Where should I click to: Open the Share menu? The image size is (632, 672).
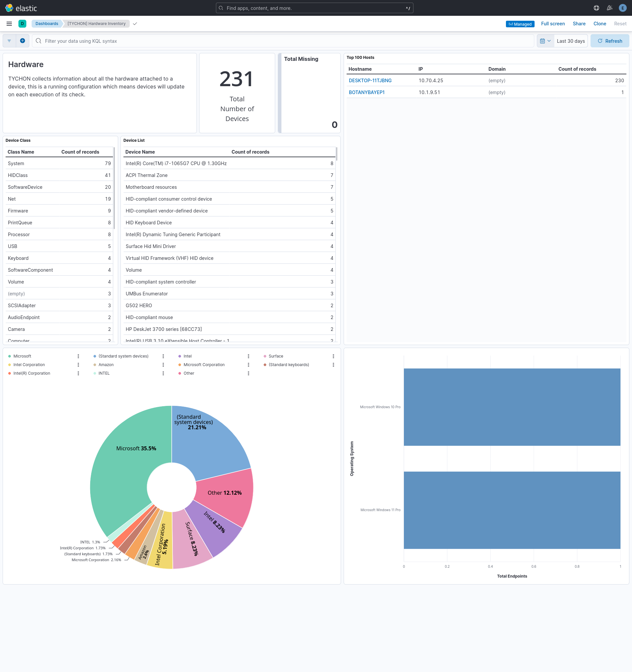tap(579, 24)
